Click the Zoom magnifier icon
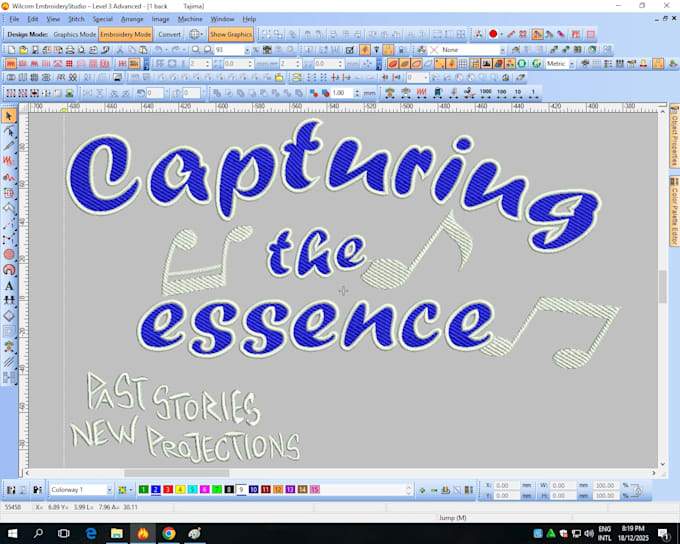Viewport: 680px width, 544px height. click(196, 50)
